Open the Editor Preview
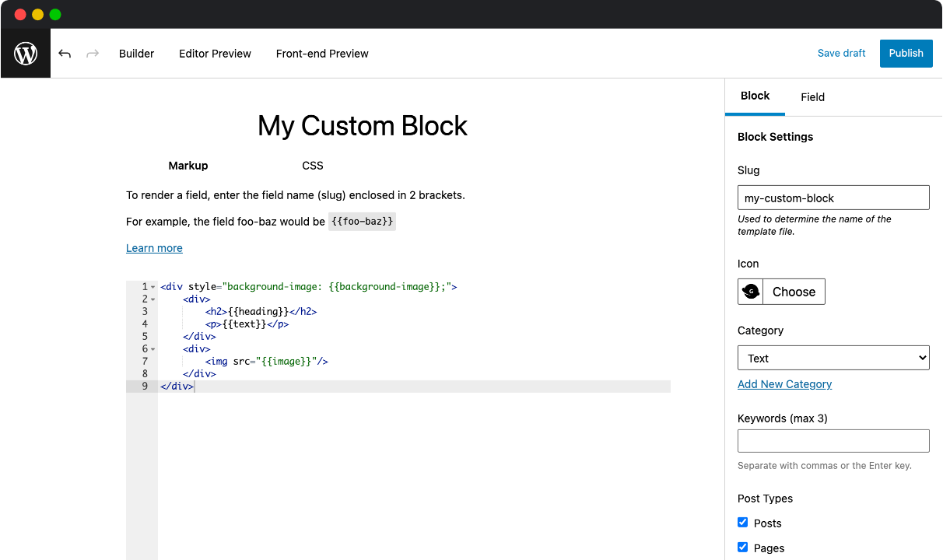The image size is (943, 560). (x=215, y=54)
